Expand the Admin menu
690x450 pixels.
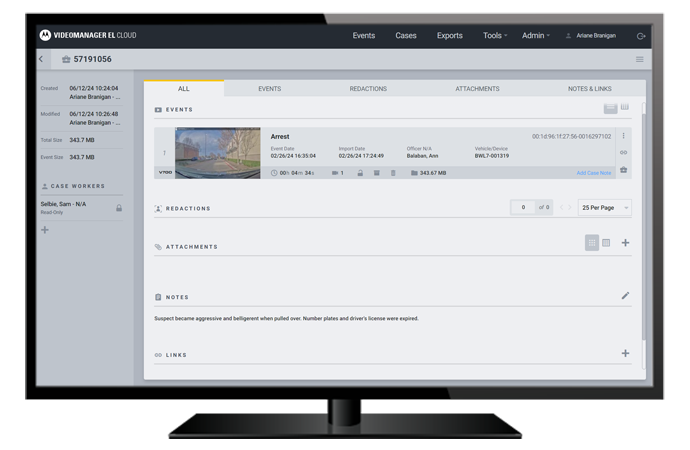pos(535,36)
